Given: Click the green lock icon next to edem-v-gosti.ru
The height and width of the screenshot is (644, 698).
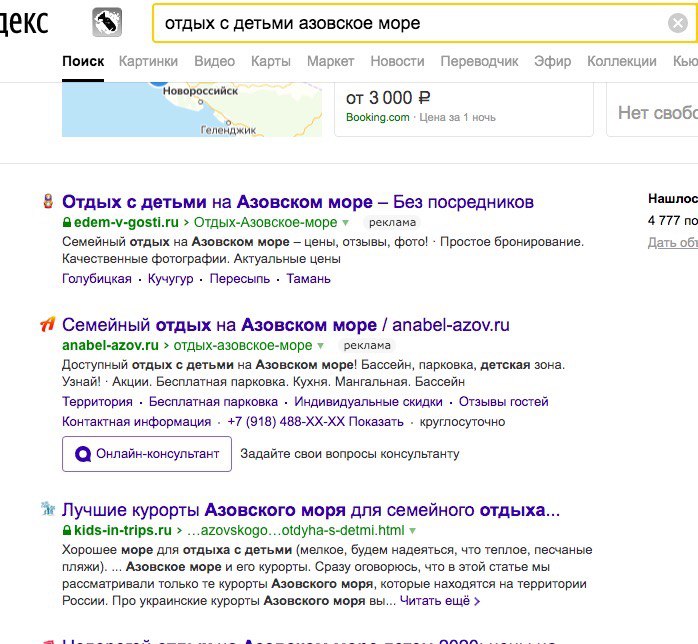Looking at the screenshot, I should pos(67,222).
